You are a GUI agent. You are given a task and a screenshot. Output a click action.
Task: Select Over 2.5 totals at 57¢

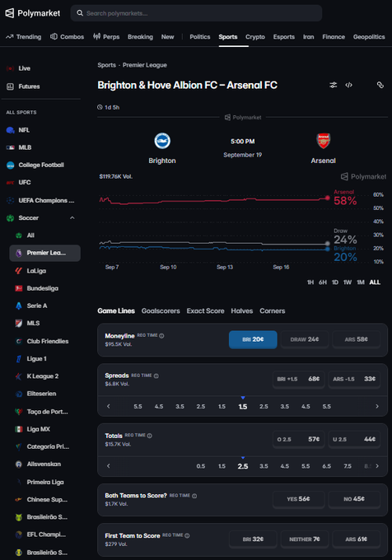[298, 439]
